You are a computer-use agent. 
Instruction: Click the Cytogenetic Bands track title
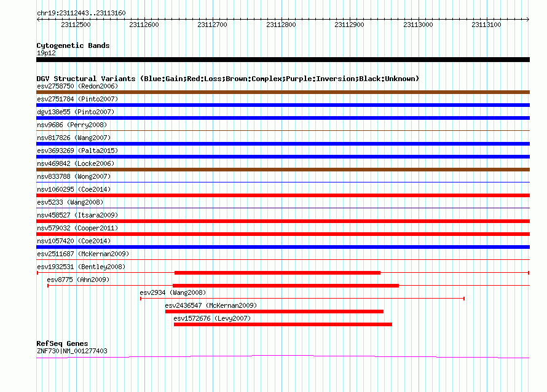coord(73,45)
